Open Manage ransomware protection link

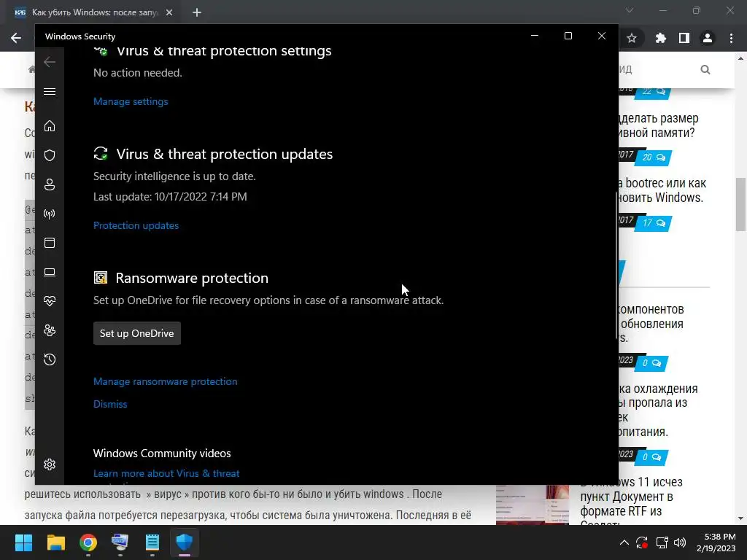coord(166,381)
